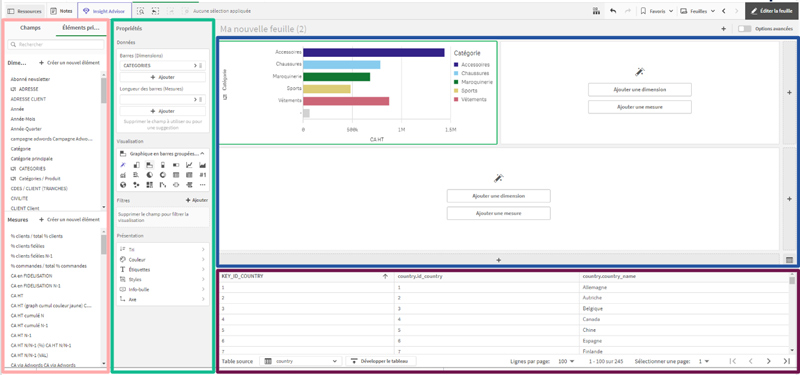
Task: Click the smart search selection icon
Action: pyautogui.click(x=141, y=11)
